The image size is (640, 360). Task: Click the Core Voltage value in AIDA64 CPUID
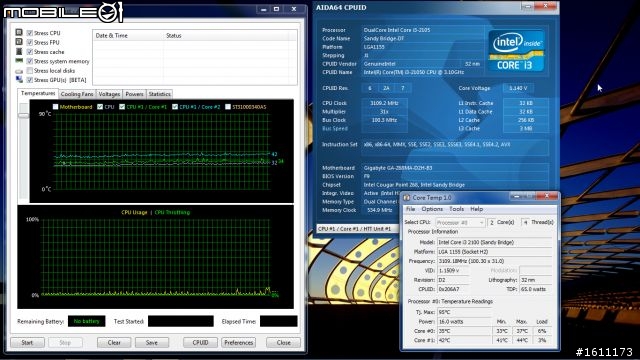[x=518, y=88]
